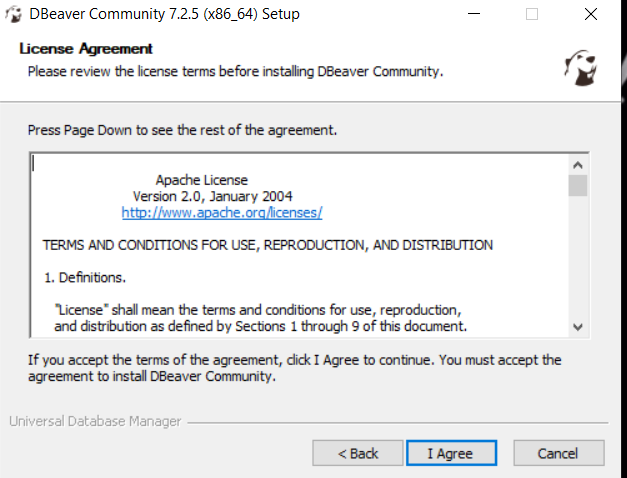Cancel the DBeaver Community installation
627x478 pixels.
point(559,453)
